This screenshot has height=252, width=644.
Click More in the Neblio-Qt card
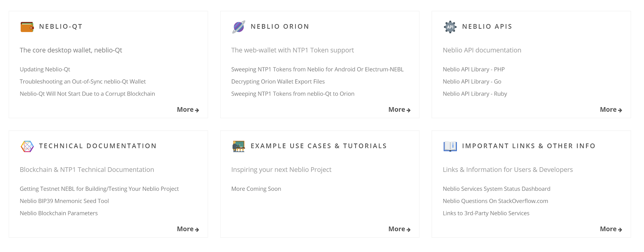pos(188,110)
